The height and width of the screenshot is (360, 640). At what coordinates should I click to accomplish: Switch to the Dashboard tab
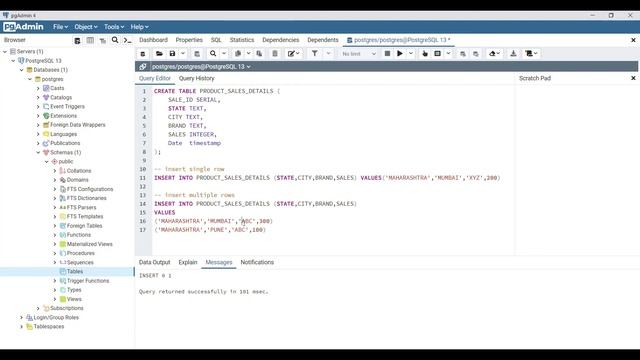[153, 40]
